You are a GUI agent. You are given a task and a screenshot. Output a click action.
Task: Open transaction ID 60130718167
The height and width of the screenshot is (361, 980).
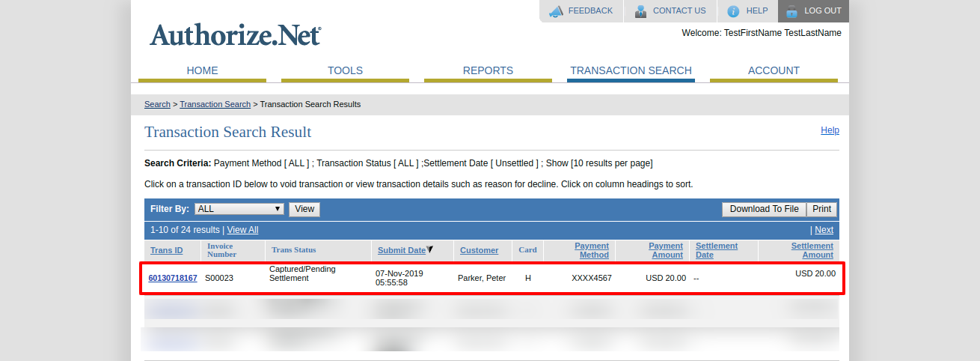[173, 278]
